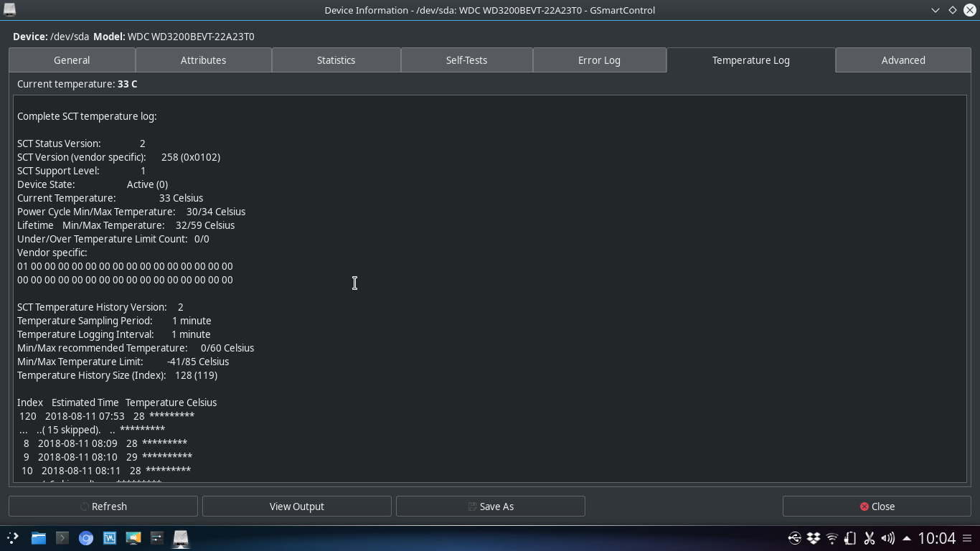The width and height of the screenshot is (980, 551).
Task: Open the file manager from the taskbar
Action: click(38, 537)
